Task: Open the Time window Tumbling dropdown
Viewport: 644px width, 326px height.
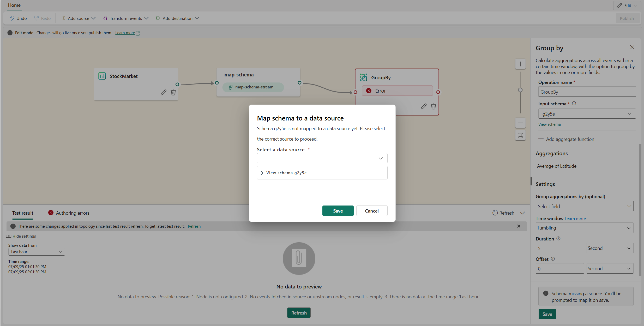Action: tap(584, 228)
